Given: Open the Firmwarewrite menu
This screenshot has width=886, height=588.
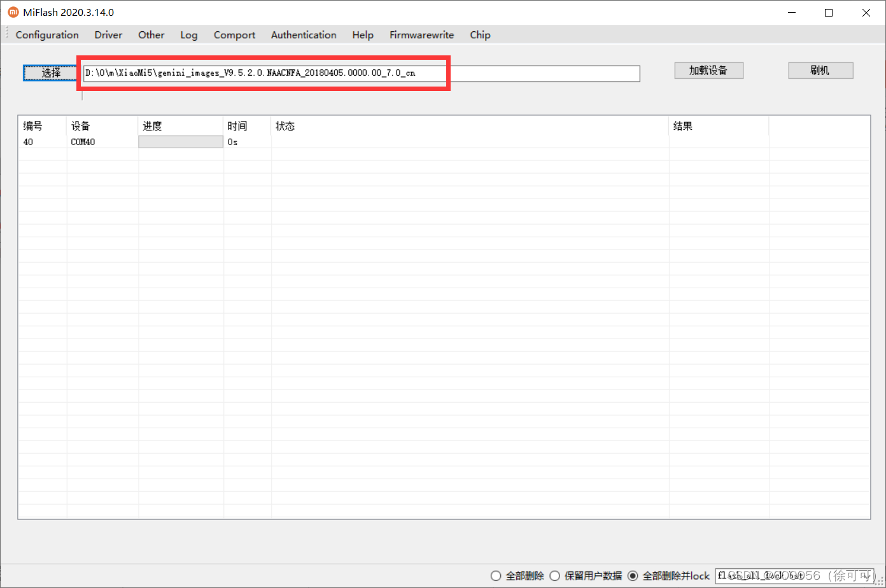Looking at the screenshot, I should (x=422, y=35).
